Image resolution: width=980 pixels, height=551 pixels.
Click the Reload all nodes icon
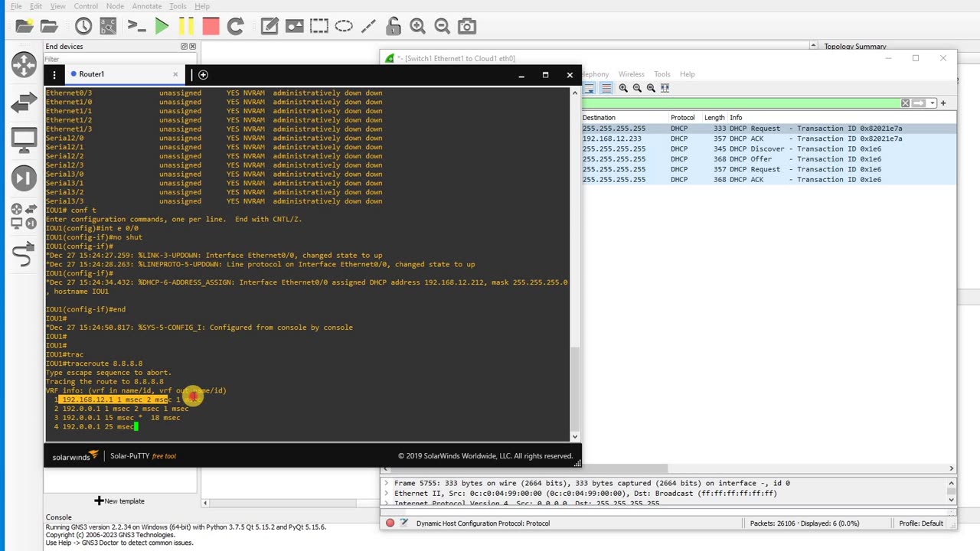point(235,26)
